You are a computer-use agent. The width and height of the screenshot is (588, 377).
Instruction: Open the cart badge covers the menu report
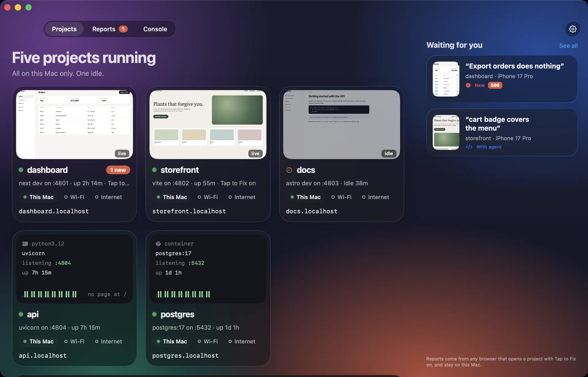point(502,132)
